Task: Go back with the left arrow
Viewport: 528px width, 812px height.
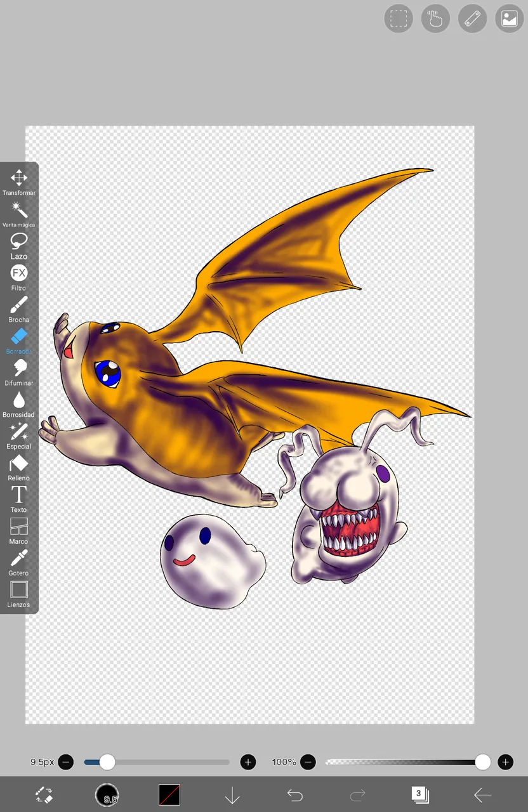Action: [483, 795]
